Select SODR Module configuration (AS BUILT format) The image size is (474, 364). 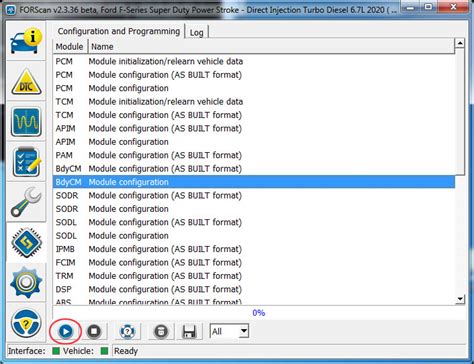[x=254, y=195]
